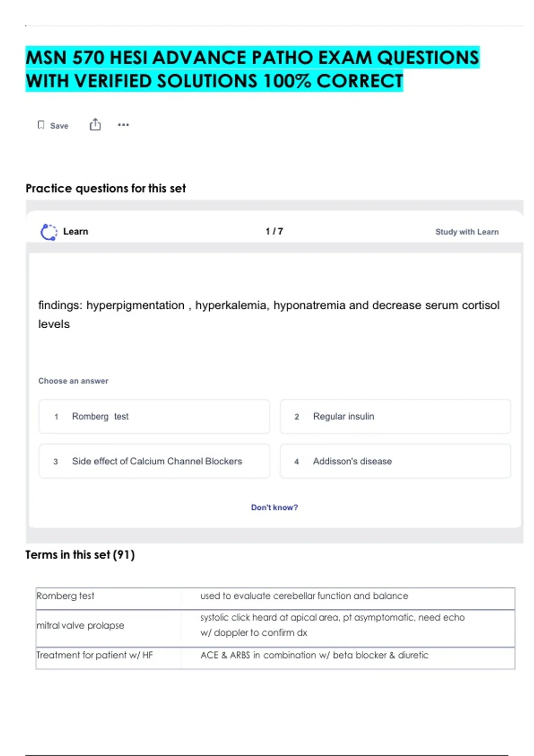Click the Save bookmark icon
Screen dimensions: 534x756
[x=41, y=125]
